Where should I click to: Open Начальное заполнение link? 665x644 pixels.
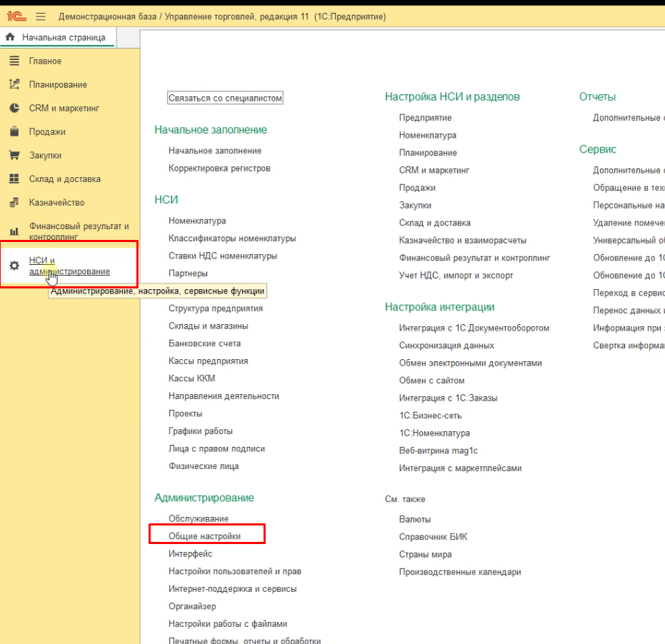coord(215,151)
